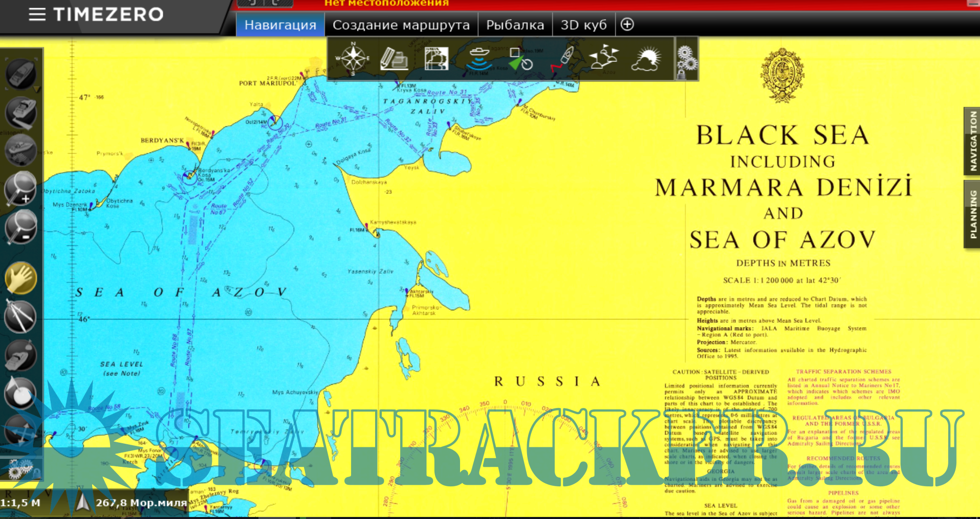Open the weather sun-and-cloud icon
The image size is (980, 519).
pos(646,58)
